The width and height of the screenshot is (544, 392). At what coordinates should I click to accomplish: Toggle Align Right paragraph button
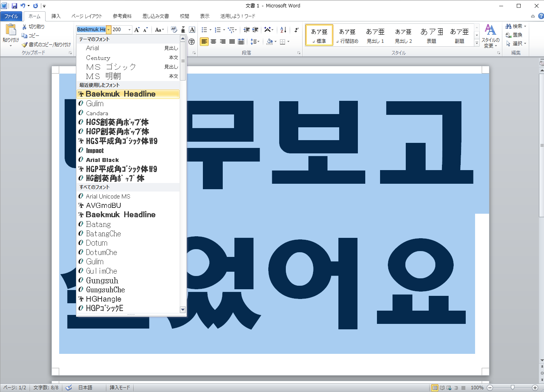[223, 42]
